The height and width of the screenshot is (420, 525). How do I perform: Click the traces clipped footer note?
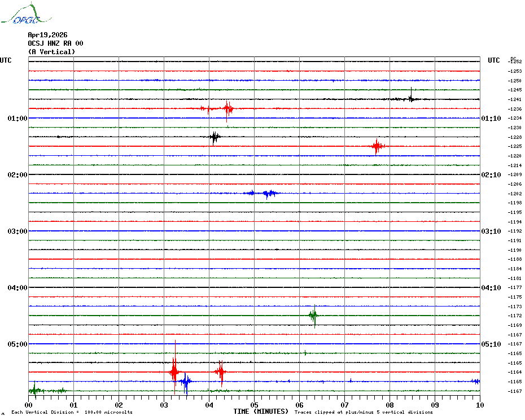tap(364, 412)
